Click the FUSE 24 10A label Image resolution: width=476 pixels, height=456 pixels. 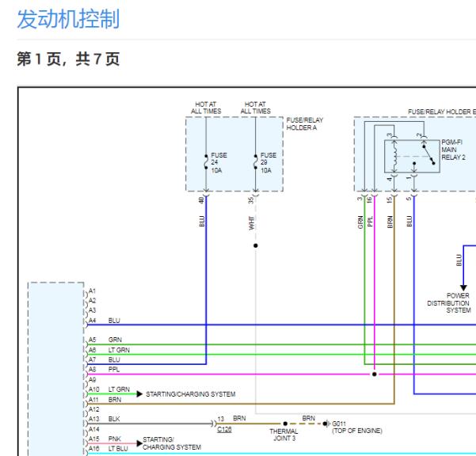[x=219, y=162]
